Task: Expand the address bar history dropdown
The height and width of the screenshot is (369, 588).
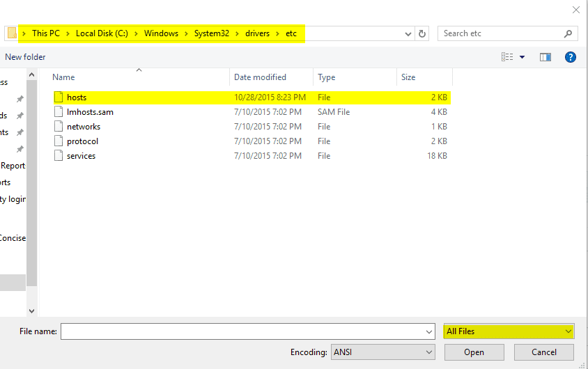Action: (408, 33)
